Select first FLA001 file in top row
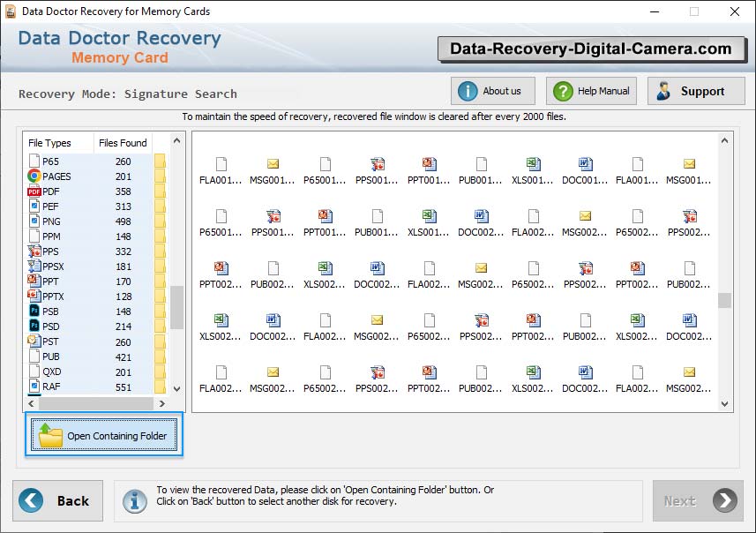The image size is (756, 533). tap(221, 170)
